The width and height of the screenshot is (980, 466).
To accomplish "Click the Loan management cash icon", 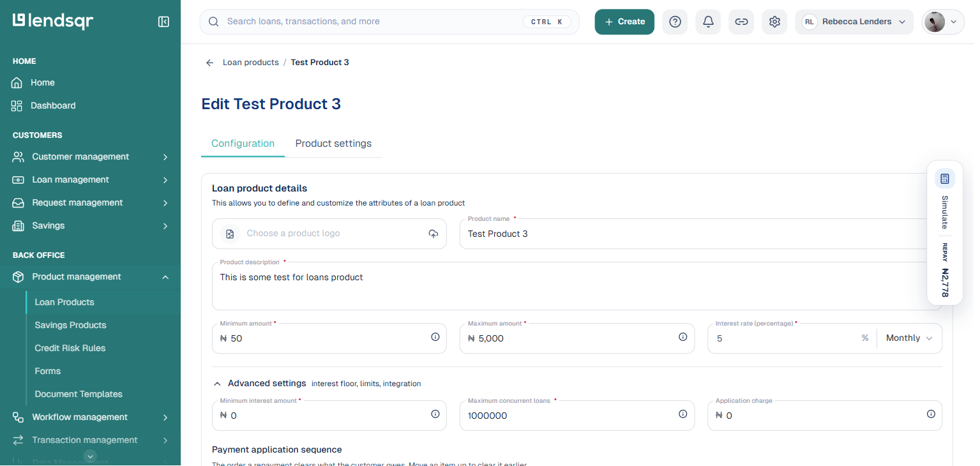I will (19, 180).
